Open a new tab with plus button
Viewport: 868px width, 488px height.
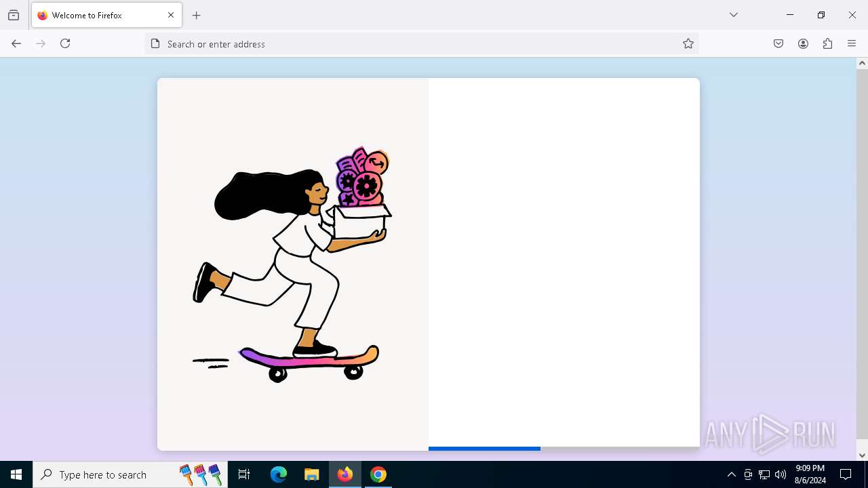(x=197, y=15)
